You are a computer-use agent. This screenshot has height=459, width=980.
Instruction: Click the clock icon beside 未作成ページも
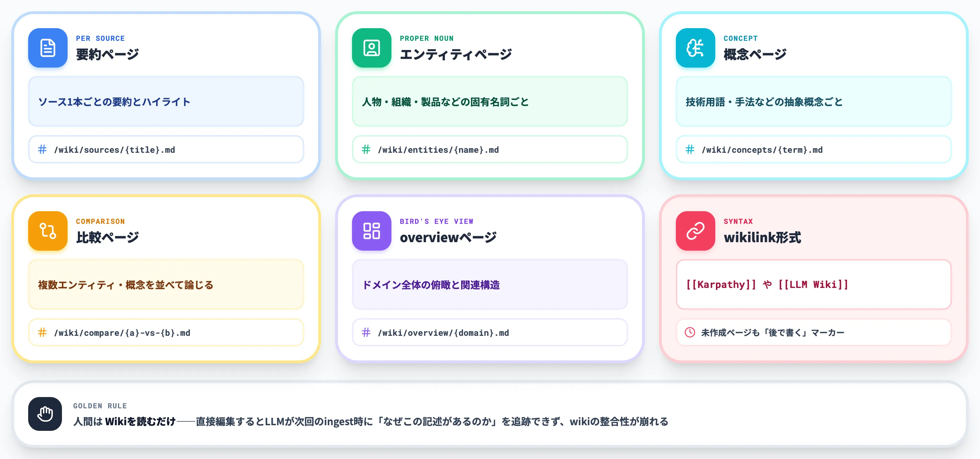[x=690, y=332]
